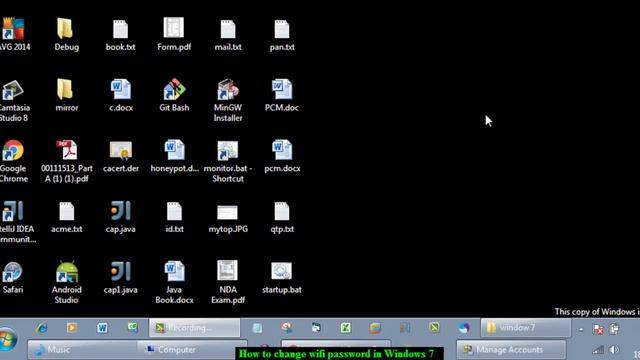Open the Windows Start menu orb
The image size is (640, 360).
pyautogui.click(x=8, y=340)
